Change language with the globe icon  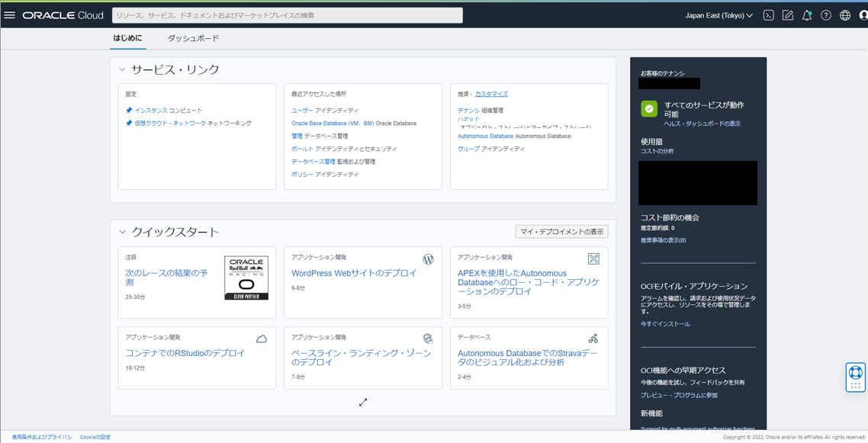[844, 14]
